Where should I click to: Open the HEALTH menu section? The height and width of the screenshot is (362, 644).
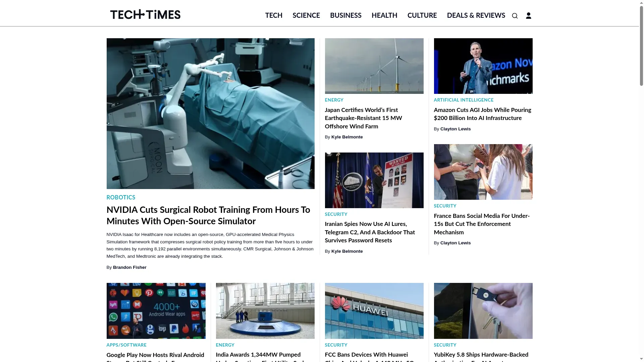click(x=384, y=15)
